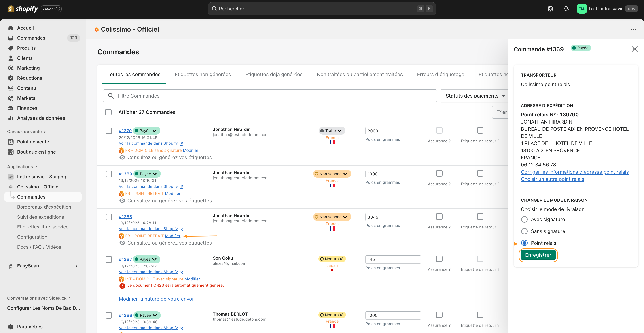
Task: Click the Paramètres gear icon
Action: pyautogui.click(x=11, y=327)
